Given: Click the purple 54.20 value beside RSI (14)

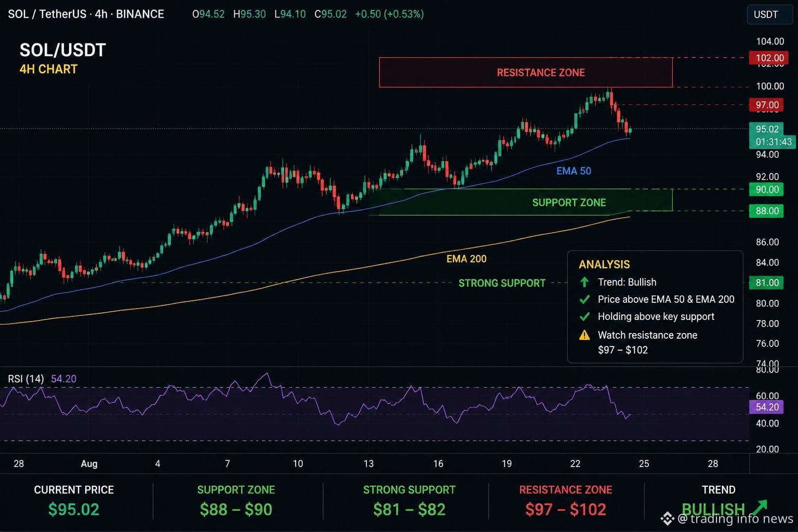Looking at the screenshot, I should point(63,379).
